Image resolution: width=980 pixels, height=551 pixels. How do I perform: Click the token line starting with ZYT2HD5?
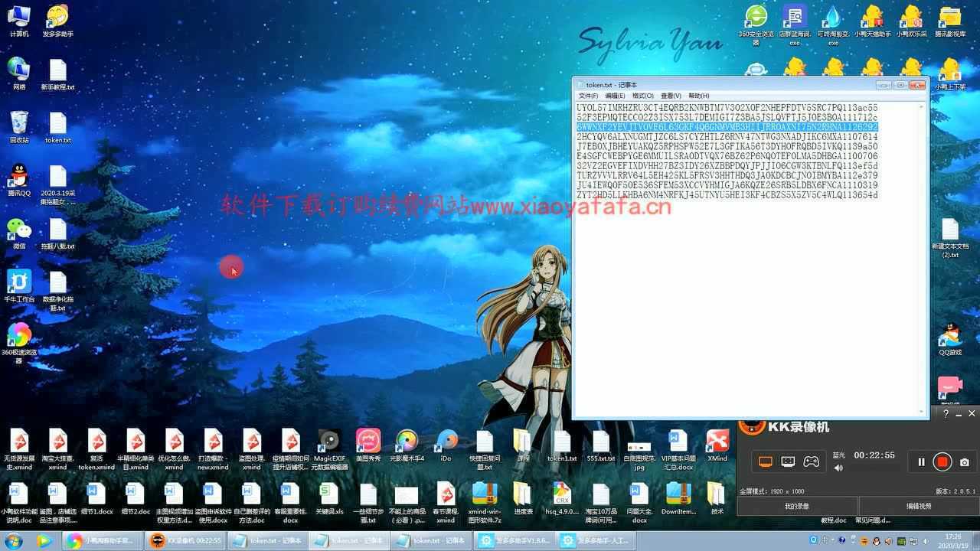tap(727, 195)
